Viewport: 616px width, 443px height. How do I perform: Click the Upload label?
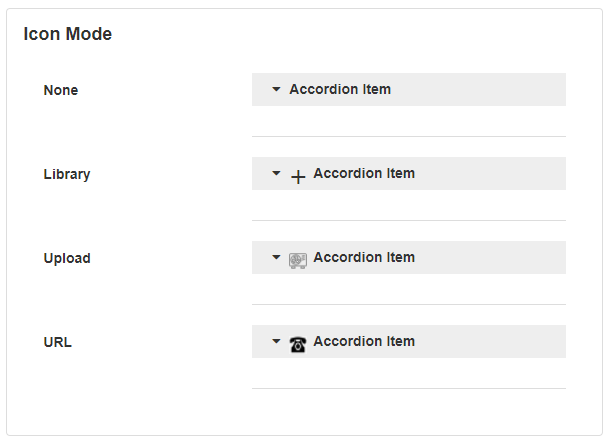(x=67, y=258)
